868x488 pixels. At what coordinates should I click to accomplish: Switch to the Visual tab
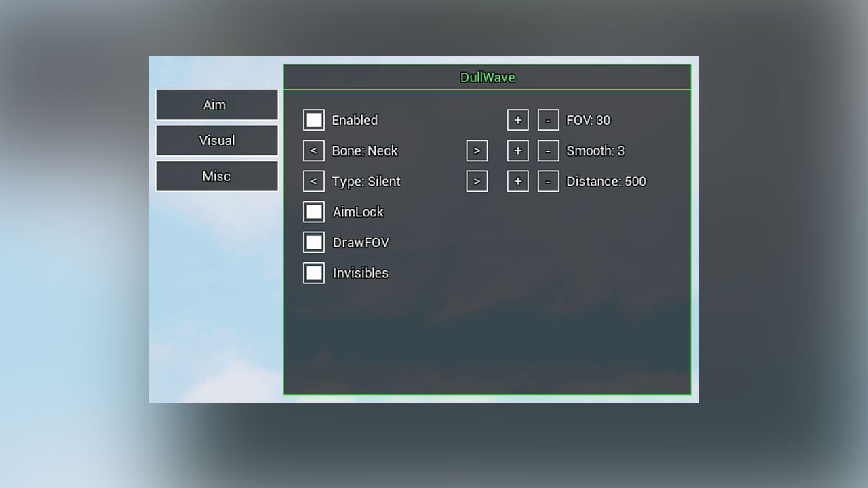pyautogui.click(x=216, y=140)
